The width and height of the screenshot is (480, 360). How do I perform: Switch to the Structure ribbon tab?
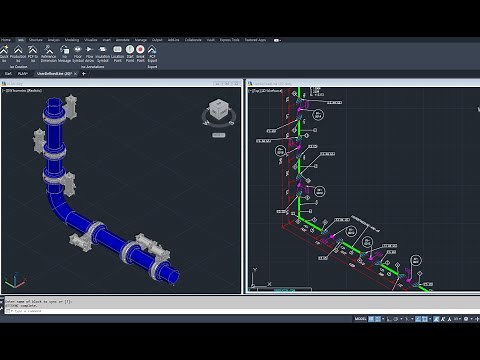[36, 40]
